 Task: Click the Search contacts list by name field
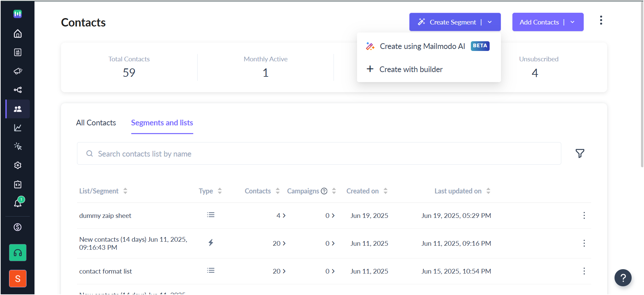coord(319,154)
